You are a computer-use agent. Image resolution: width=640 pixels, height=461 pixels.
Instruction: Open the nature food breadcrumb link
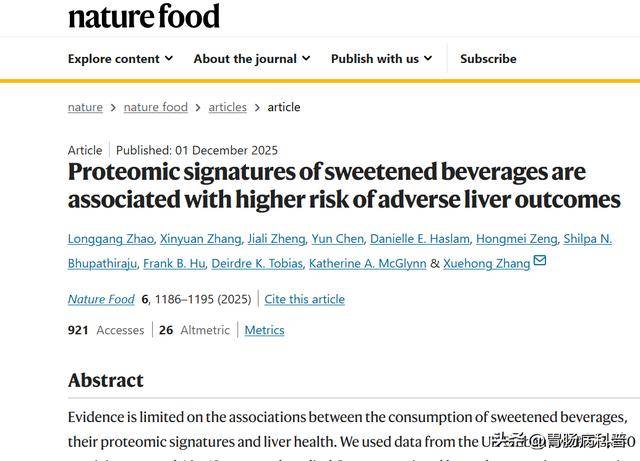[155, 107]
